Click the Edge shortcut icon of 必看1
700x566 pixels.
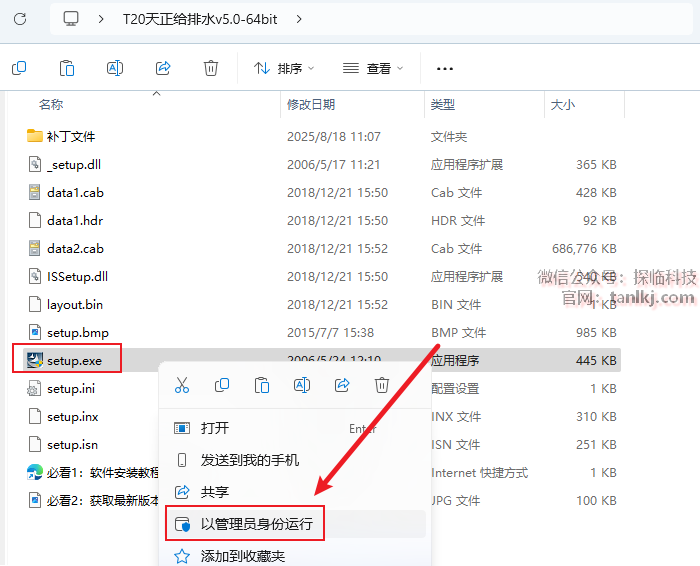[35, 472]
